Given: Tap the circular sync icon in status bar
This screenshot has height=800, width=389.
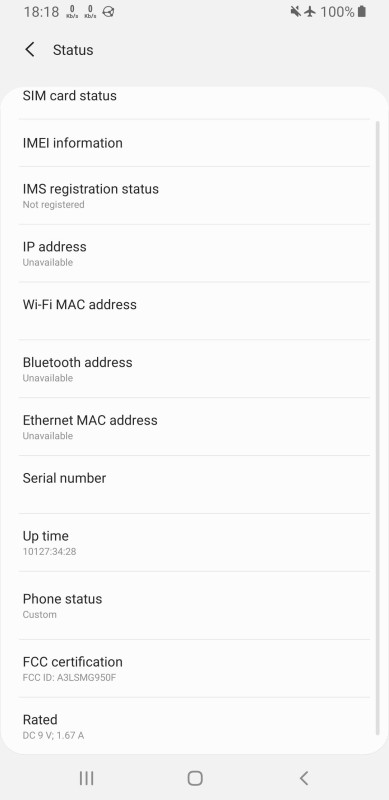Looking at the screenshot, I should click(108, 12).
